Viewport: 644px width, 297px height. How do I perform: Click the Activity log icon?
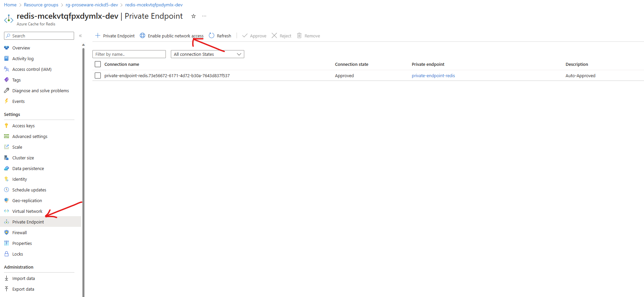click(x=6, y=58)
